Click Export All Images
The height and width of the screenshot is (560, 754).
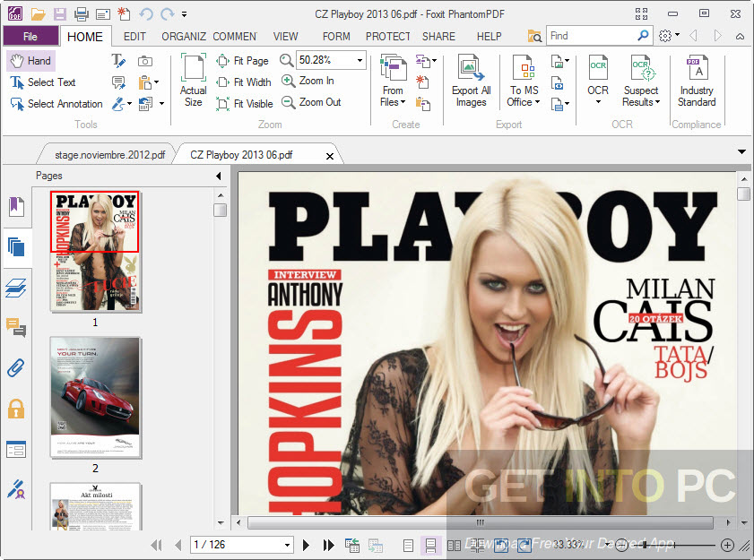(472, 81)
